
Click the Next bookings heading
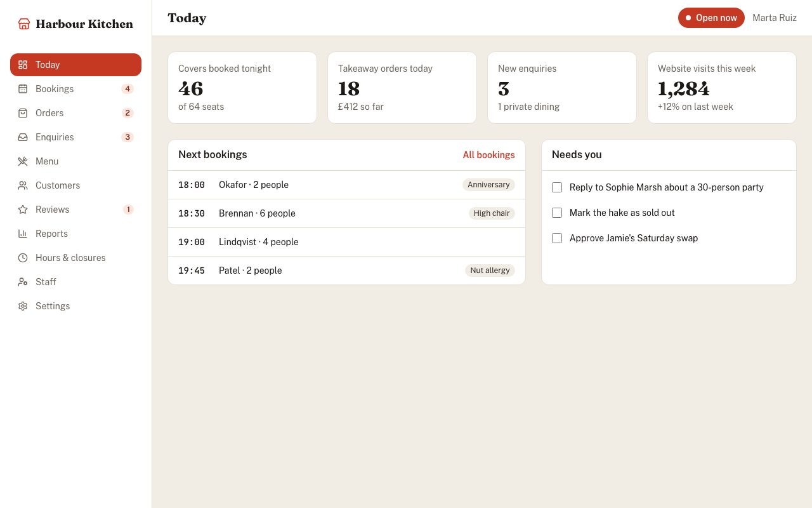tap(213, 154)
